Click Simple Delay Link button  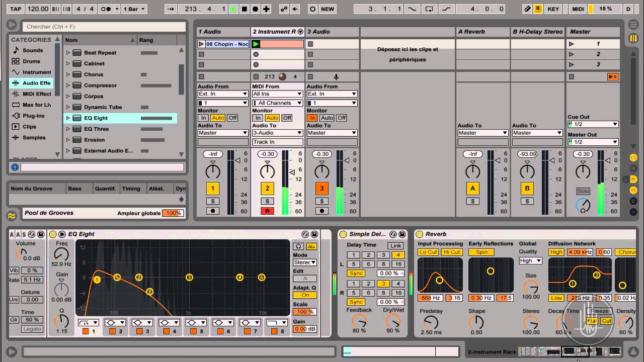pyautogui.click(x=395, y=245)
